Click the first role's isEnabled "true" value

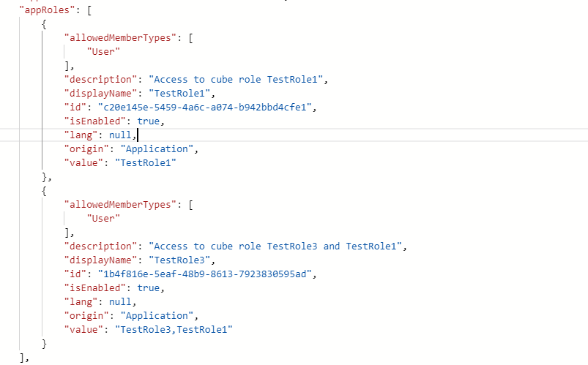click(x=149, y=121)
